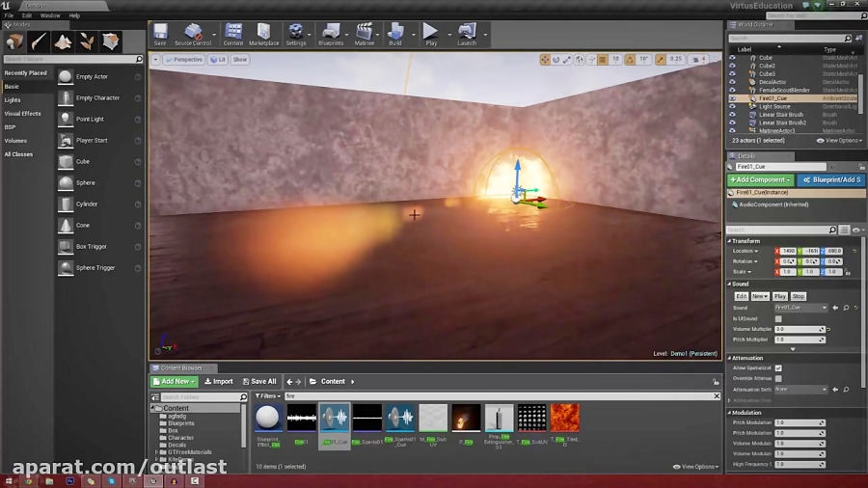Click Player Start actor icon

tap(66, 141)
